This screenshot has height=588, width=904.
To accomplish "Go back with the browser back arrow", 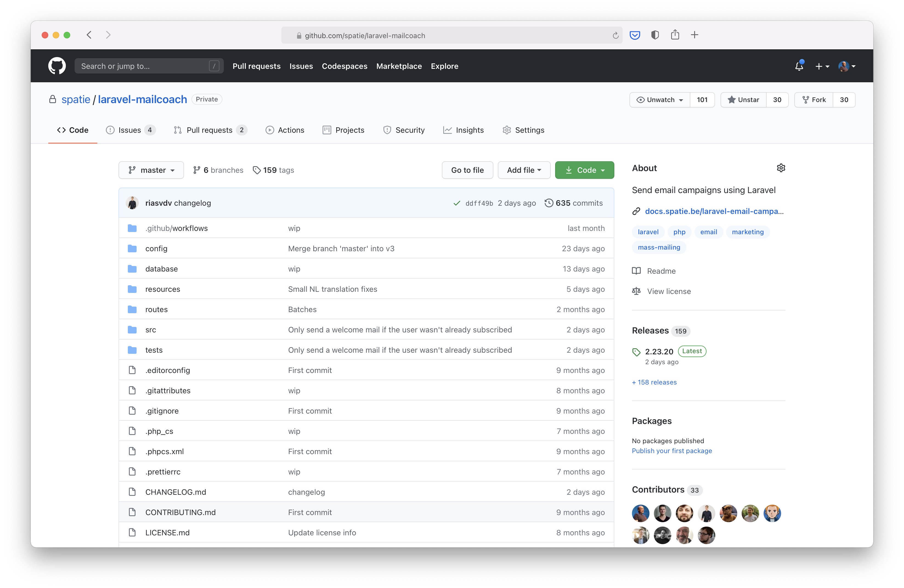I will [89, 35].
